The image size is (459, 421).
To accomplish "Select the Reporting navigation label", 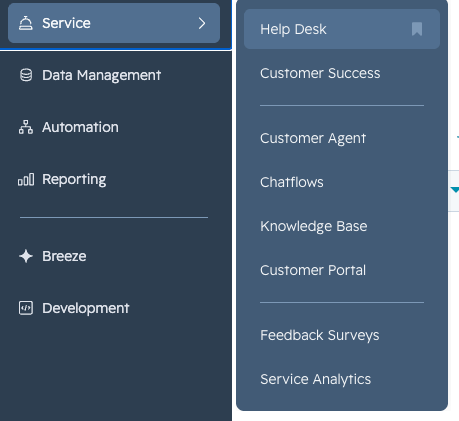I will [x=74, y=180].
